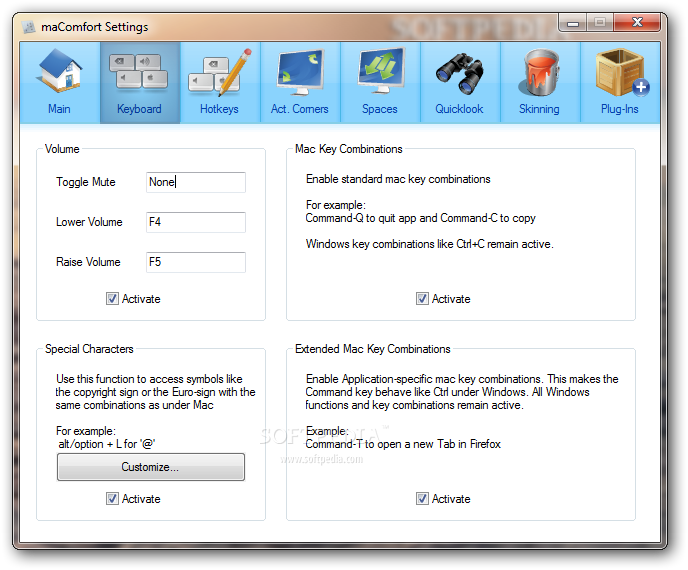Select the Keyboard keys icon
688x570 pixels.
[x=139, y=72]
